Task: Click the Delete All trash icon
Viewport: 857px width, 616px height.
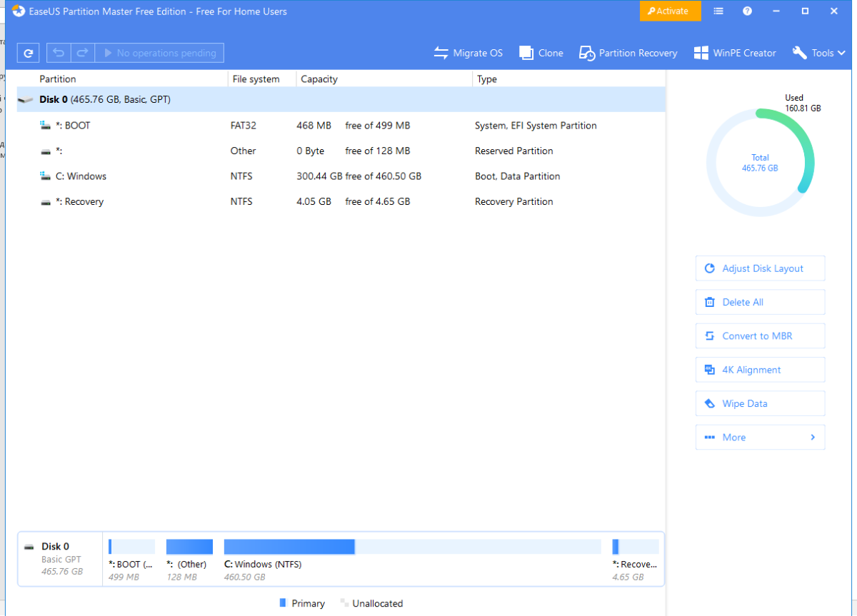Action: (x=710, y=302)
